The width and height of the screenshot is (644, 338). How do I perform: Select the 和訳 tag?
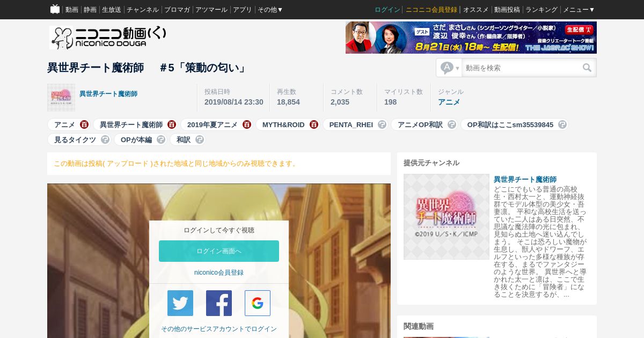pyautogui.click(x=184, y=139)
